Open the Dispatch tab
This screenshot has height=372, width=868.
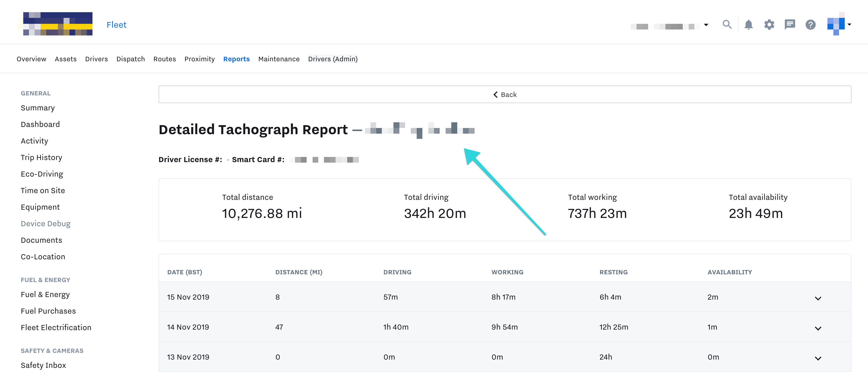pos(130,59)
